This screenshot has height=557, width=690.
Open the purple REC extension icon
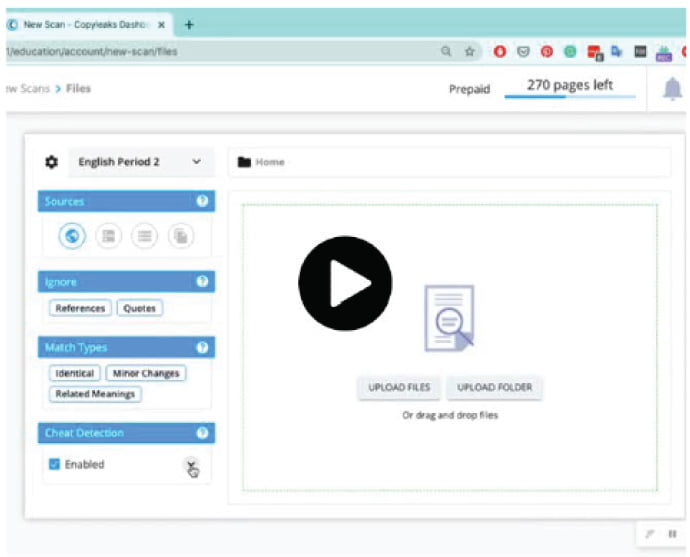pyautogui.click(x=664, y=54)
